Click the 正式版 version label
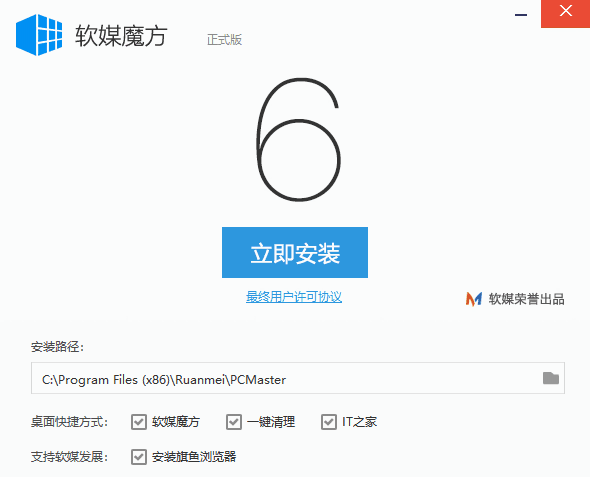The image size is (590, 477). pyautogui.click(x=224, y=39)
